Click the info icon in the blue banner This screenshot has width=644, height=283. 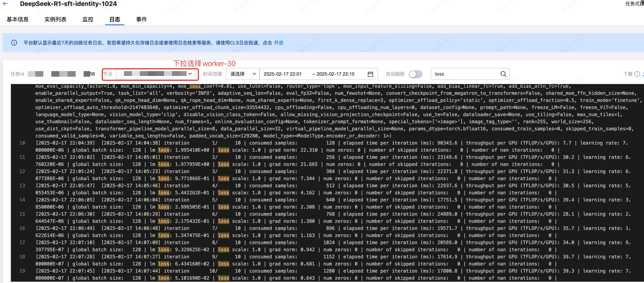pyautogui.click(x=14, y=43)
